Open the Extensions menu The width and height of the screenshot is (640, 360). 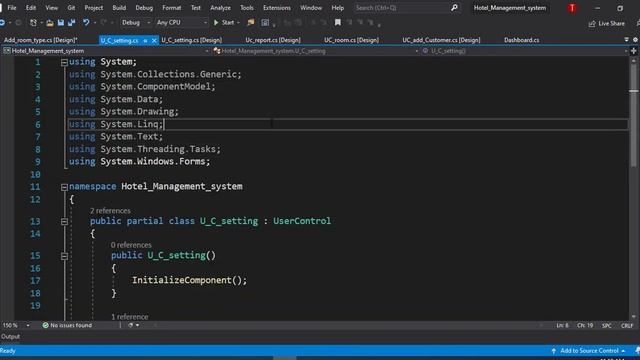tap(277, 8)
